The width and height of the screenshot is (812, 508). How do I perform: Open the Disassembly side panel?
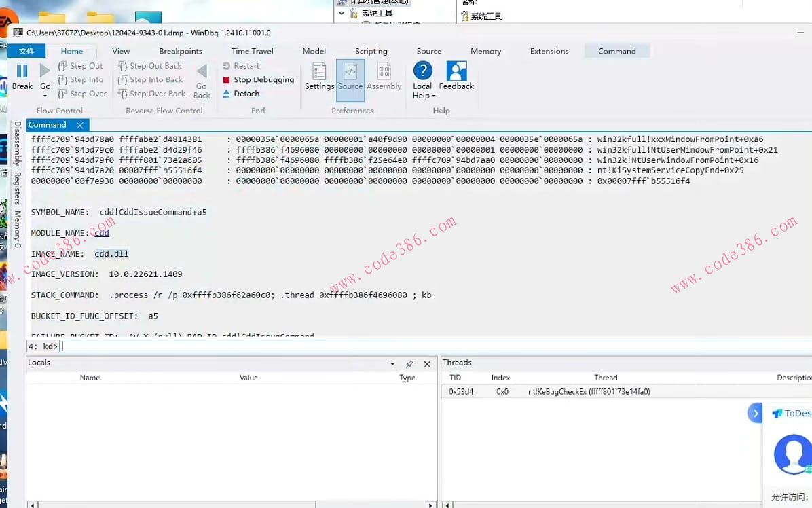(x=17, y=143)
